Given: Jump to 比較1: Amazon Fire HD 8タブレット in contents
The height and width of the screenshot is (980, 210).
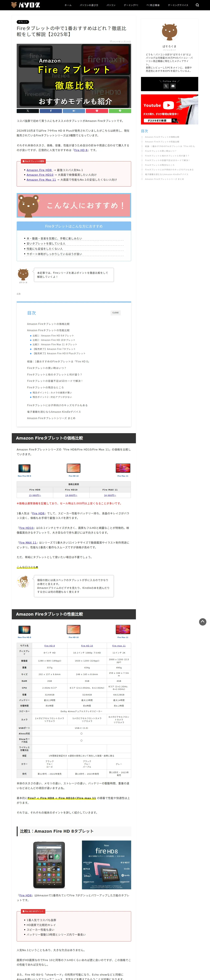Looking at the screenshot, I should [53, 335].
